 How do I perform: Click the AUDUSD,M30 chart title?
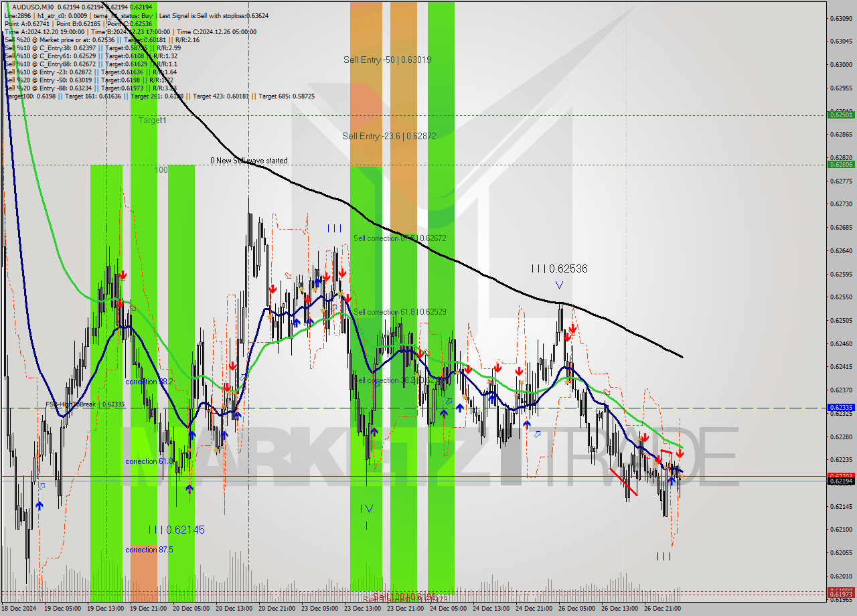[31, 6]
